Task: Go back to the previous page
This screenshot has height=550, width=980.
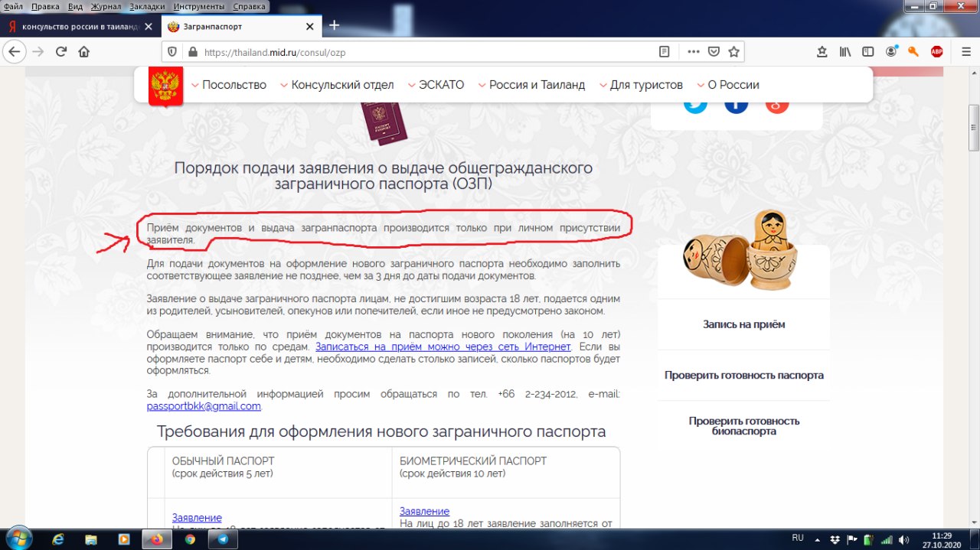Action: click(x=15, y=52)
